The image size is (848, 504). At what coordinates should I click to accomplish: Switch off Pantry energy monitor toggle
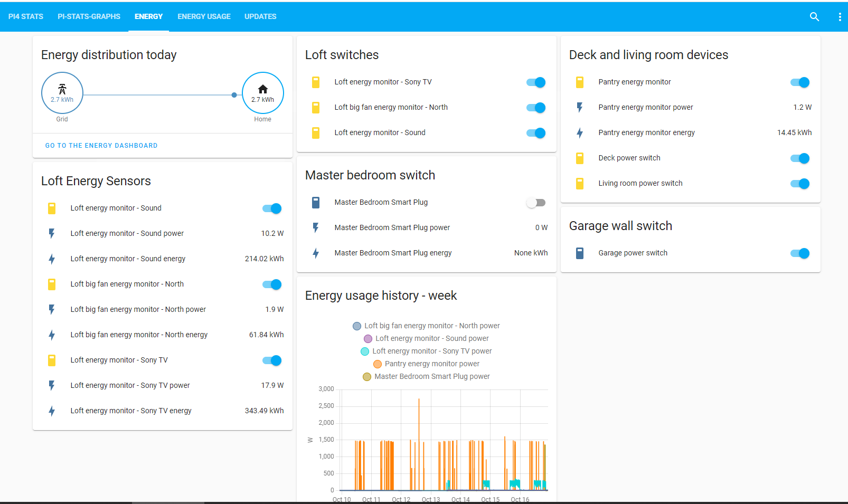[800, 82]
